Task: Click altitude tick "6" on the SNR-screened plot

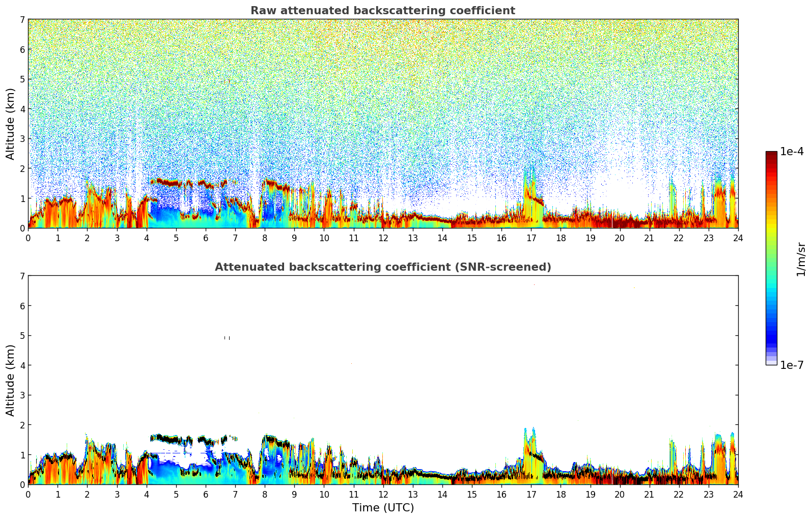Action: pyautogui.click(x=22, y=306)
